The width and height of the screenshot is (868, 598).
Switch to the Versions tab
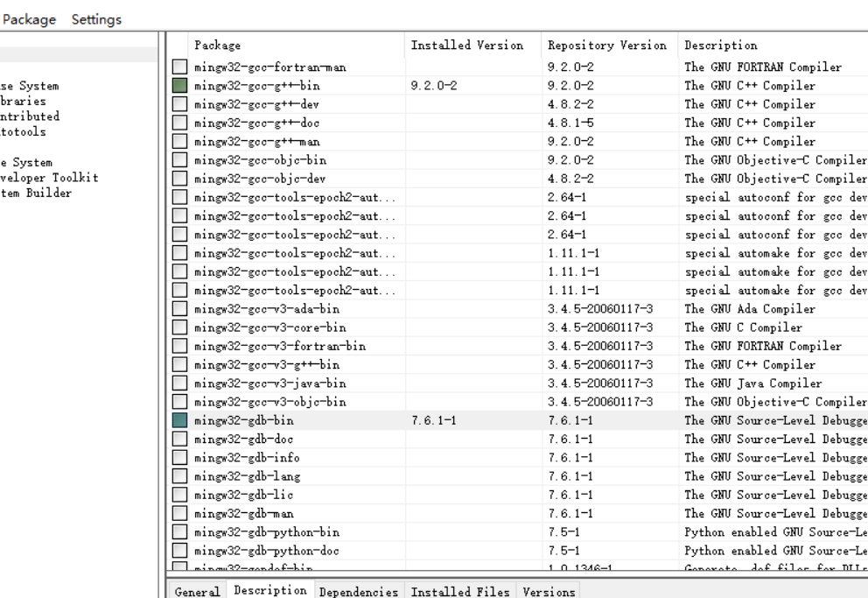click(x=548, y=591)
